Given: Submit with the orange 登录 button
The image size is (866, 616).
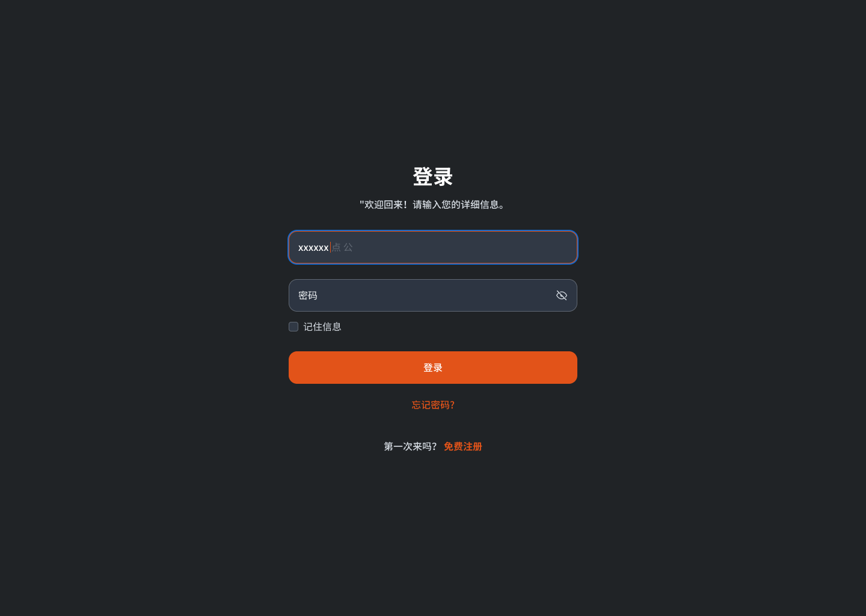Looking at the screenshot, I should tap(433, 368).
